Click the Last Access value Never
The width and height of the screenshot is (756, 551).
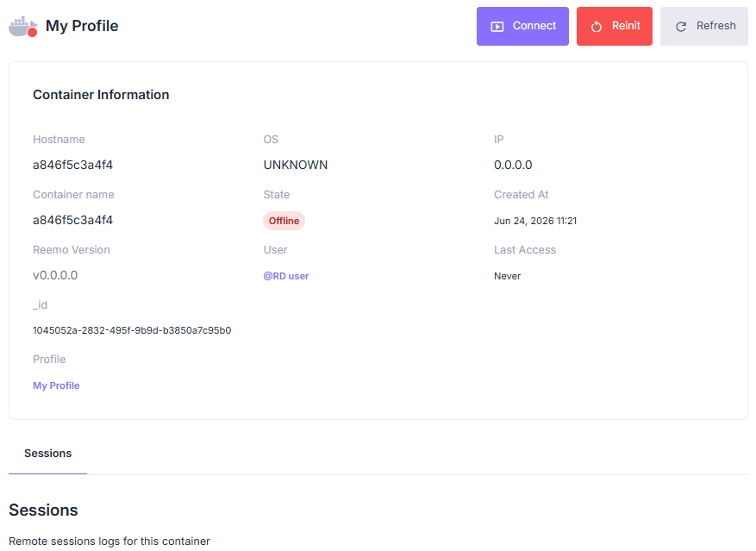pos(507,276)
